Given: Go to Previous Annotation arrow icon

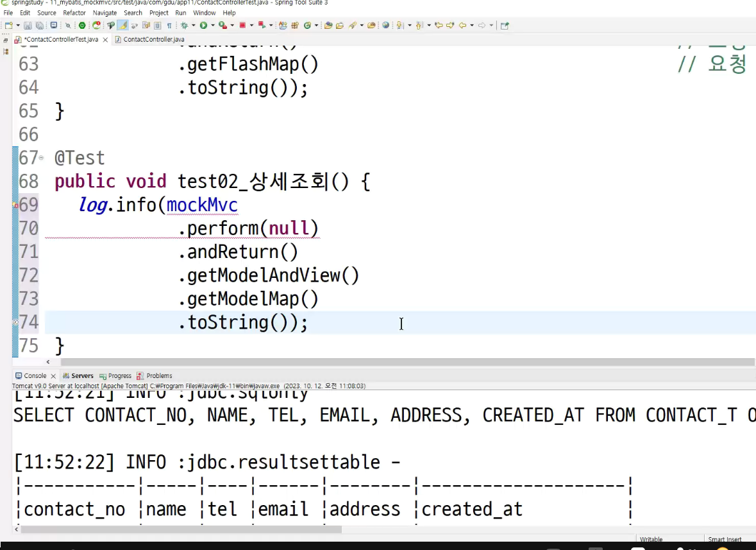Looking at the screenshot, I should 419,26.
